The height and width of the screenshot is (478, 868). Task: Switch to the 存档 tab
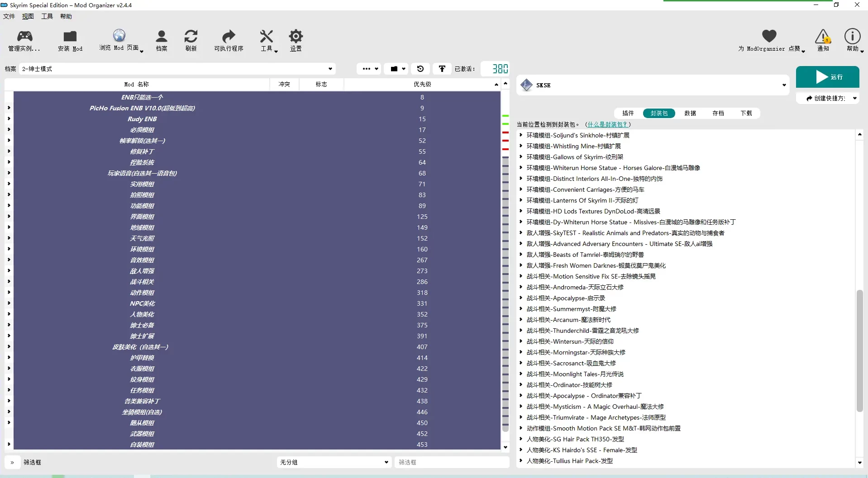tap(718, 113)
